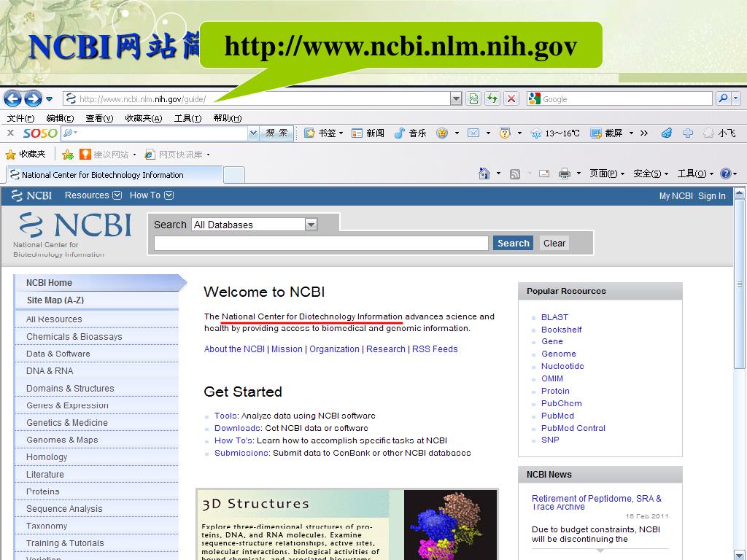Open BLAST under Popular Resources
747x560 pixels.
(x=554, y=317)
